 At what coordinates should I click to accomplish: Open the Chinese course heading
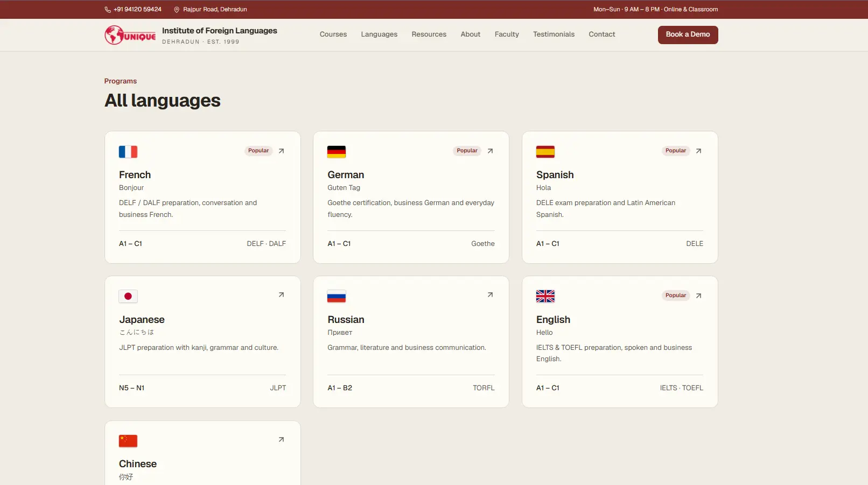tap(138, 464)
